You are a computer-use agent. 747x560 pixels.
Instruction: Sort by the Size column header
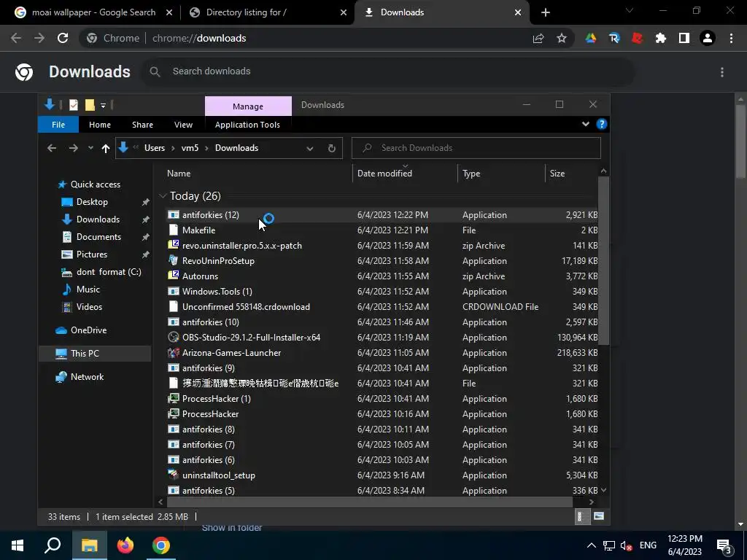571,174
